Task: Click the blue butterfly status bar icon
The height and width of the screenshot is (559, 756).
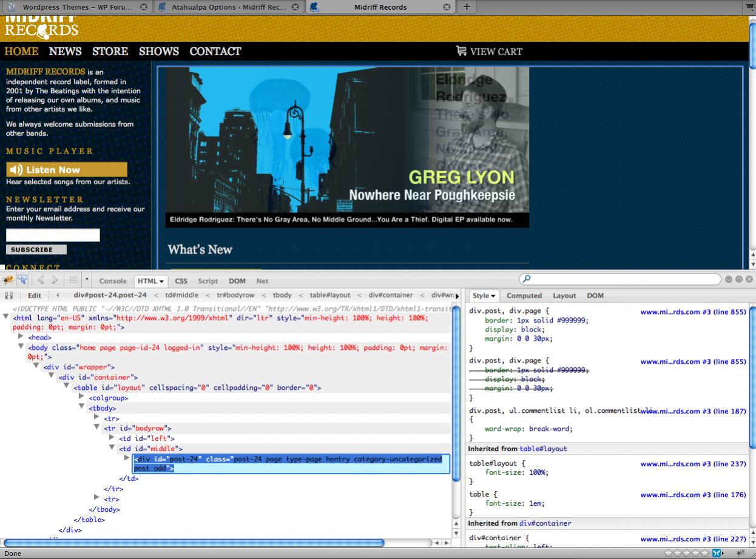Action: [717, 553]
